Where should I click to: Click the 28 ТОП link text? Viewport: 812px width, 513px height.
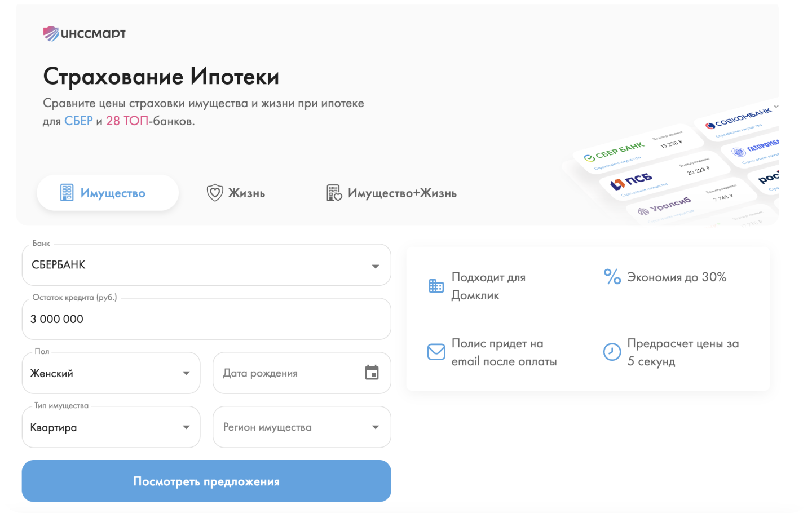point(127,121)
